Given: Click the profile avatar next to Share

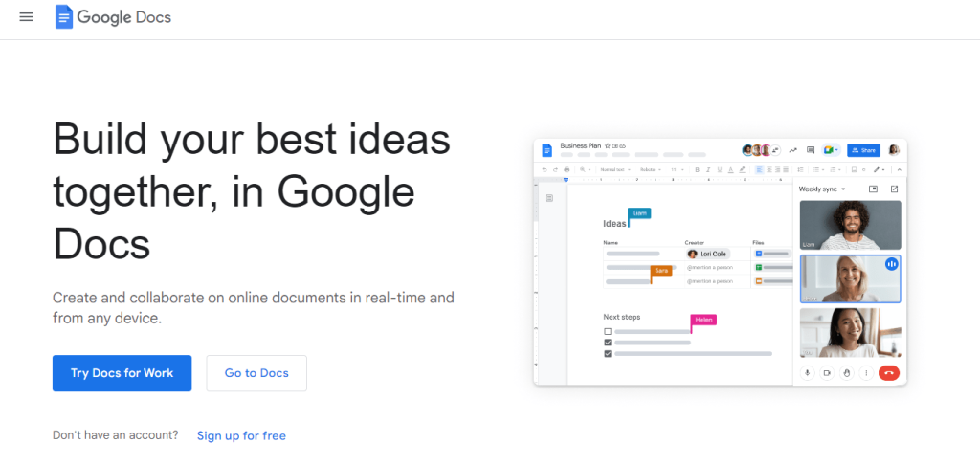Looking at the screenshot, I should tap(894, 150).
